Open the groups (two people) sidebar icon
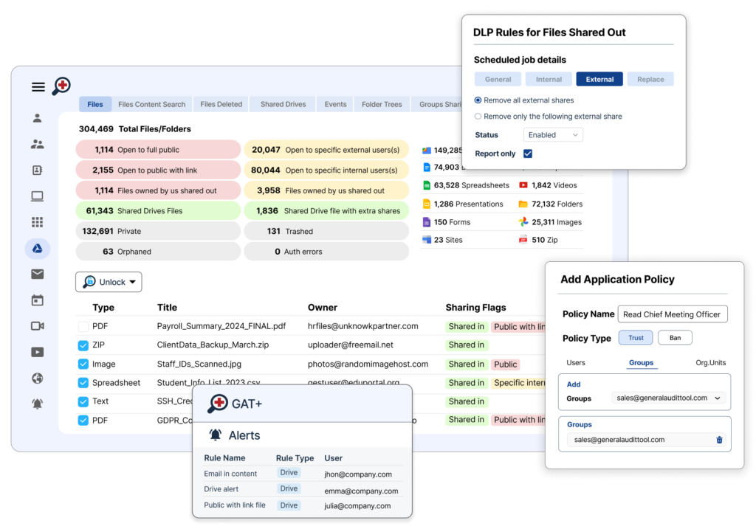756x532 pixels. pyautogui.click(x=38, y=144)
